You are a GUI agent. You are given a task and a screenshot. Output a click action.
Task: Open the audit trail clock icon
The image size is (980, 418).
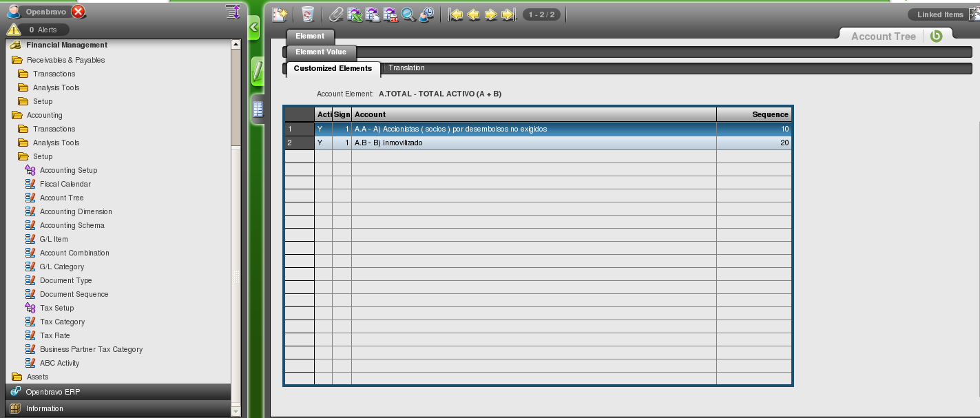(427, 14)
